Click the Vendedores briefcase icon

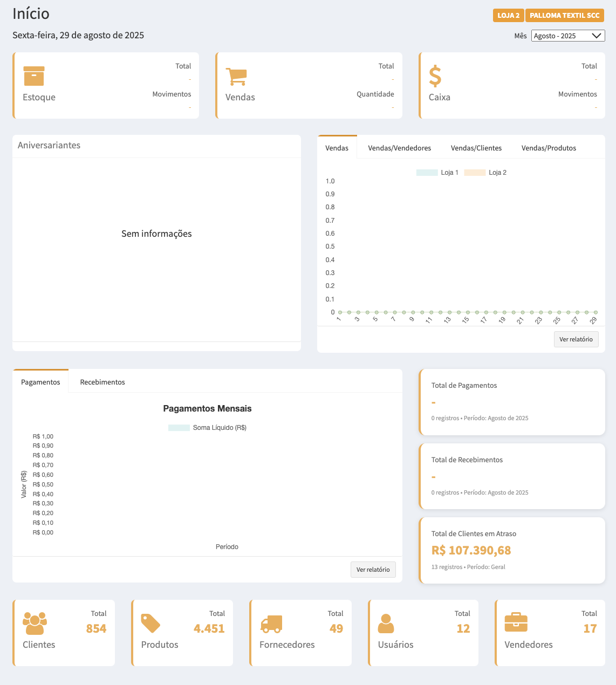point(516,623)
